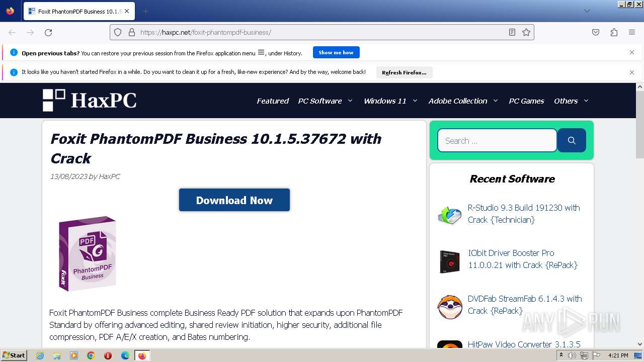
Task: Click the Foxit PhantomPDF box image
Action: point(88,253)
